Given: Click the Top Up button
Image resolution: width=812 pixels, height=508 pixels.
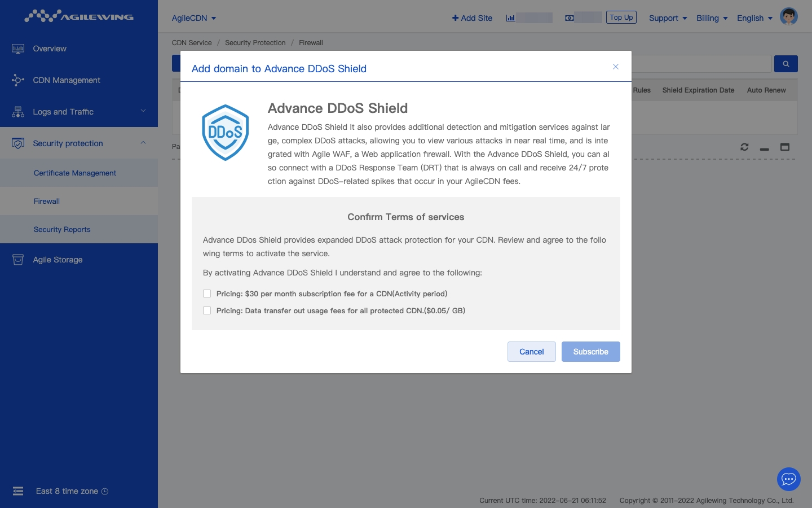Looking at the screenshot, I should point(621,17).
